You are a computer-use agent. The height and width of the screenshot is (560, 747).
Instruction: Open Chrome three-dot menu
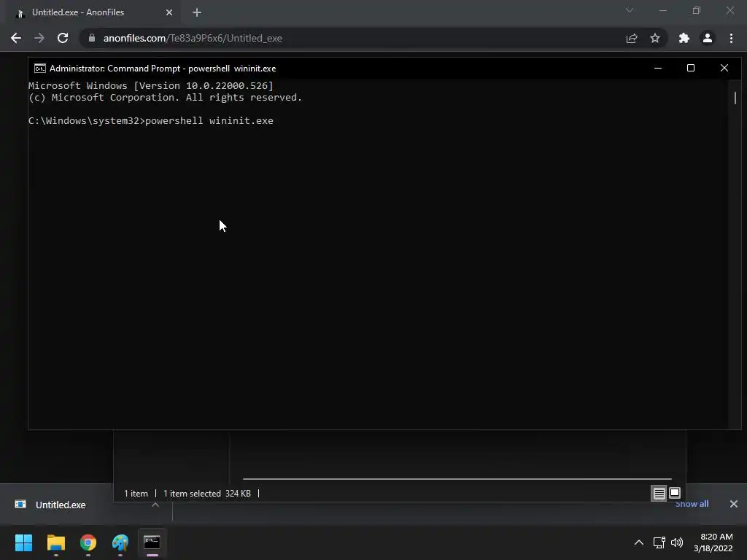pyautogui.click(x=731, y=38)
